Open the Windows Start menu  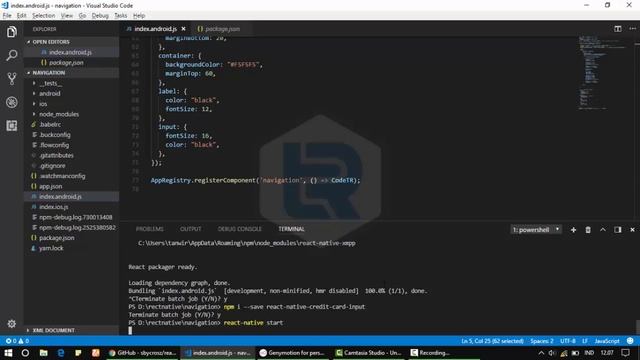(x=8, y=353)
